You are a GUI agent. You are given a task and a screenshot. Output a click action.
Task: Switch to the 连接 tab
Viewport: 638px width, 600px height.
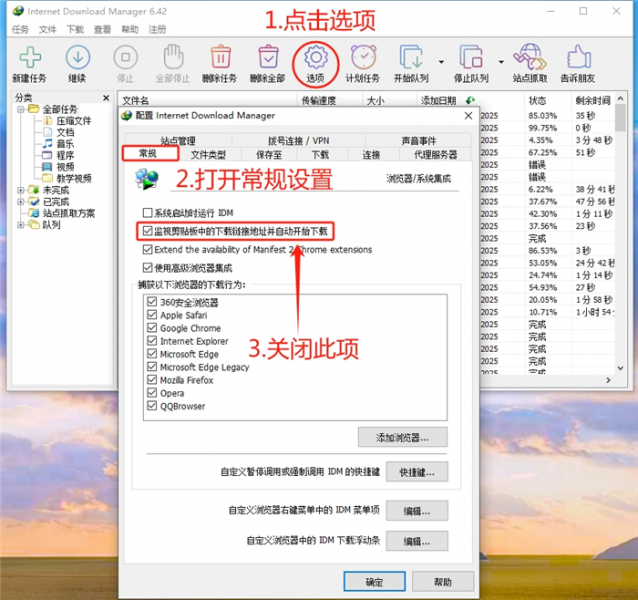pyautogui.click(x=371, y=155)
